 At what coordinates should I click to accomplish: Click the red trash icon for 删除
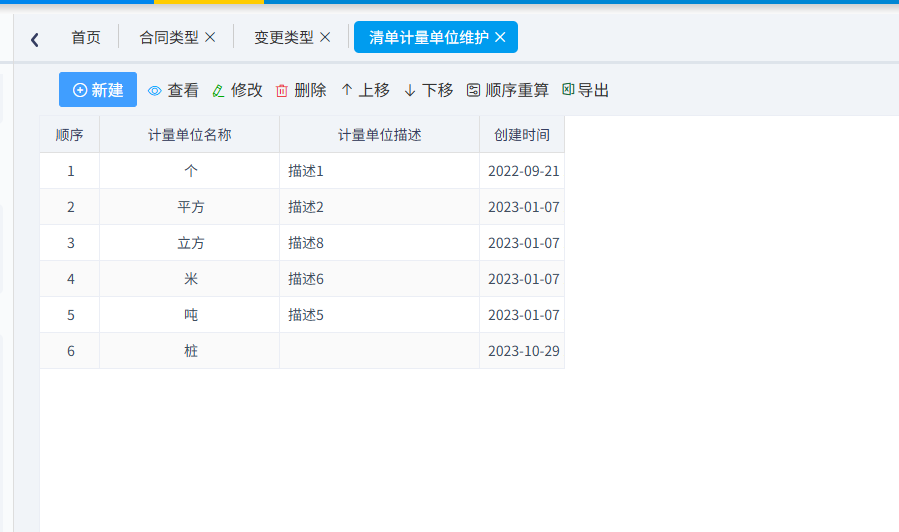coord(282,91)
